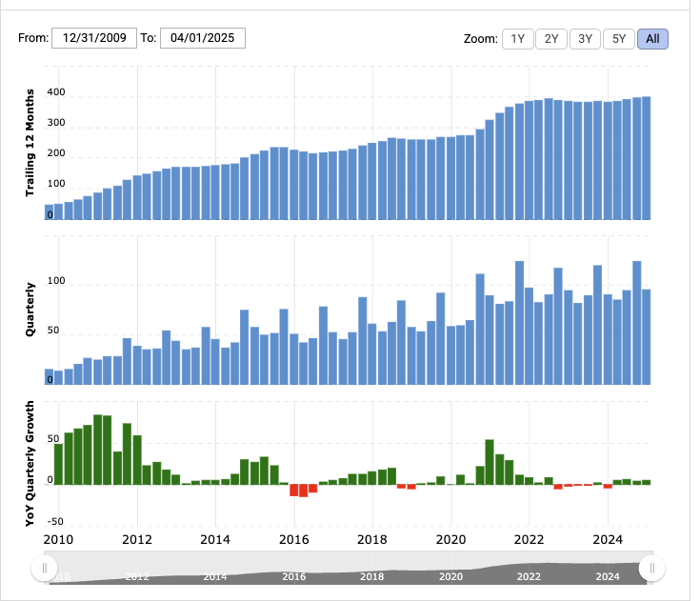Click the Trailing 12 Months axis title
Viewport: 700px width, 601px height.
pos(30,141)
